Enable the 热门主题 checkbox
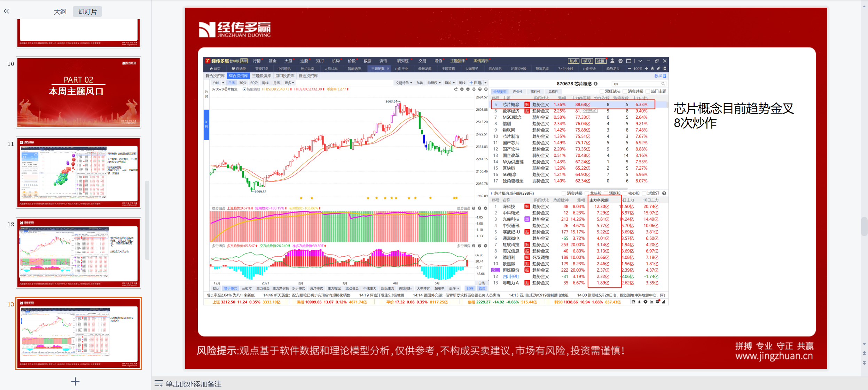This screenshot has width=868, height=390. (x=648, y=91)
